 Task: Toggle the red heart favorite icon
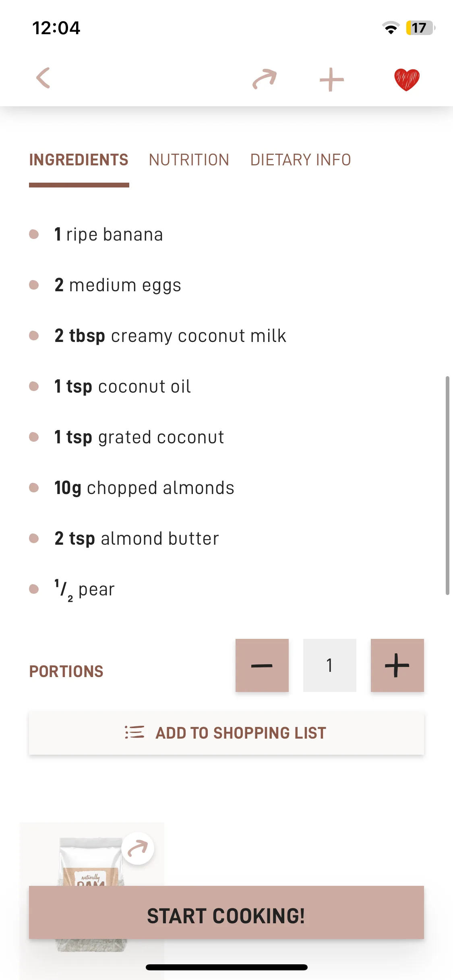pyautogui.click(x=407, y=79)
